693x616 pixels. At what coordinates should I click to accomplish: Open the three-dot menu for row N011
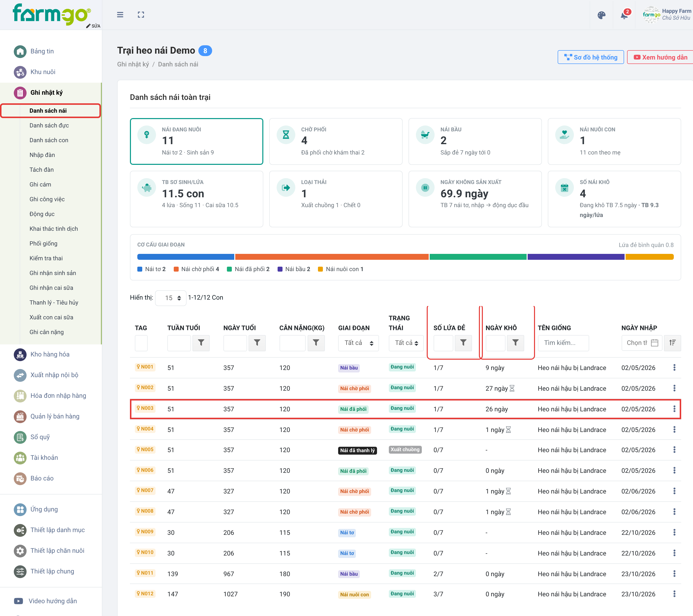click(x=674, y=574)
